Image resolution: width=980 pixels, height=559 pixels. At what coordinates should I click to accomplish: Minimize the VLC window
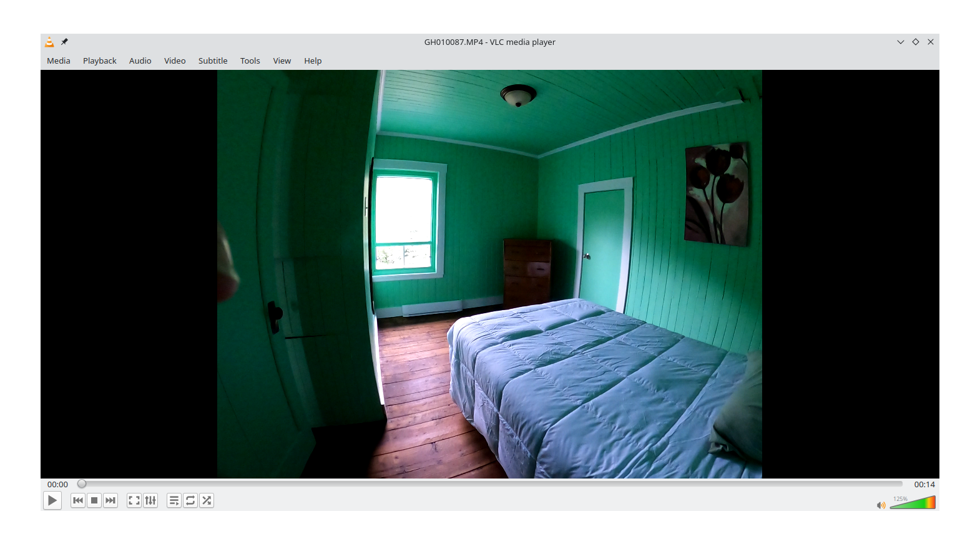click(x=901, y=42)
